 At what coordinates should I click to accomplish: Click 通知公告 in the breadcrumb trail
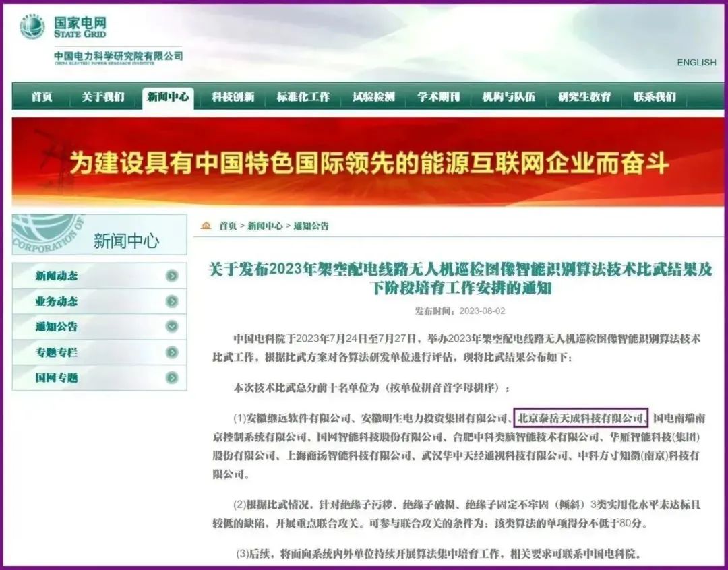point(311,226)
